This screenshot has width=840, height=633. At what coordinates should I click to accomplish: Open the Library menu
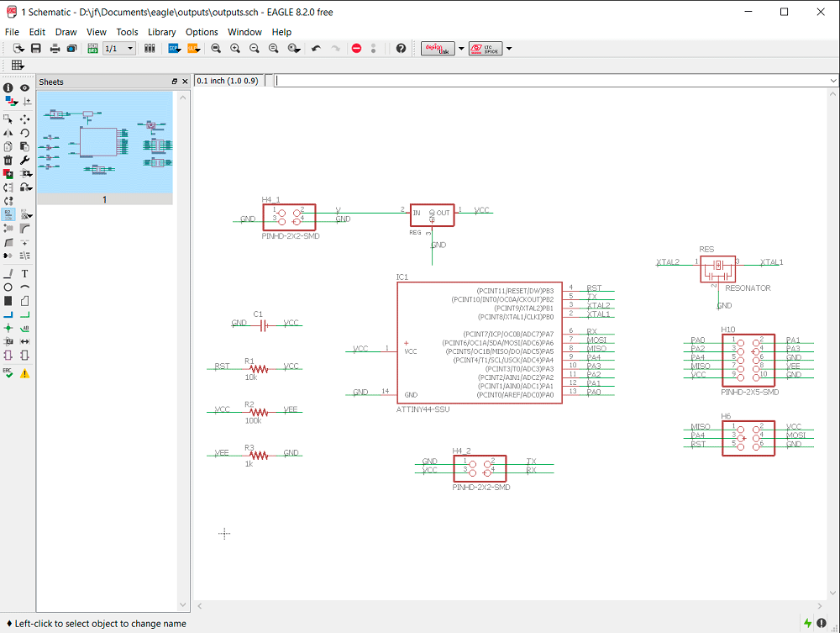pos(162,32)
